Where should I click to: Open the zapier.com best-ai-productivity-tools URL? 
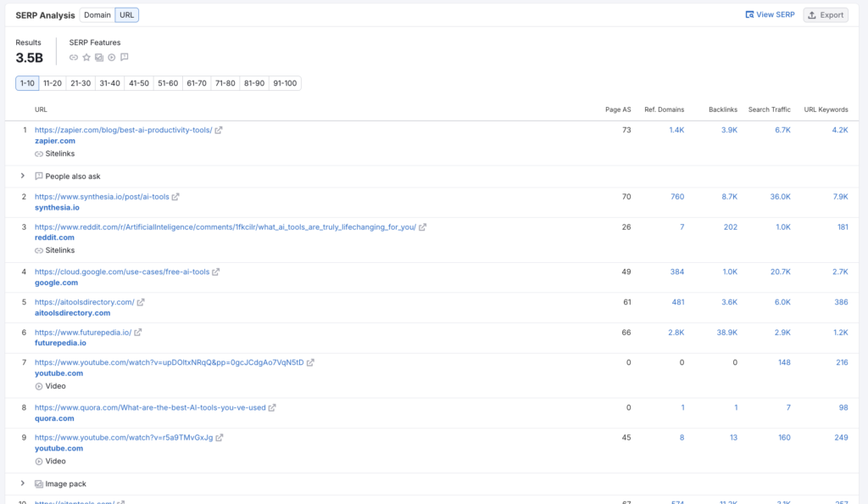click(124, 130)
